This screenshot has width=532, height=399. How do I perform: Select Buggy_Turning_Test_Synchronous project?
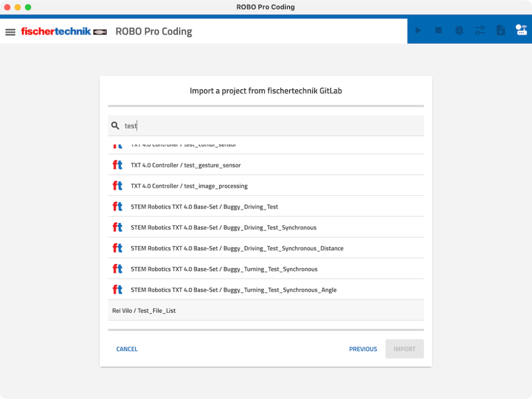click(224, 269)
